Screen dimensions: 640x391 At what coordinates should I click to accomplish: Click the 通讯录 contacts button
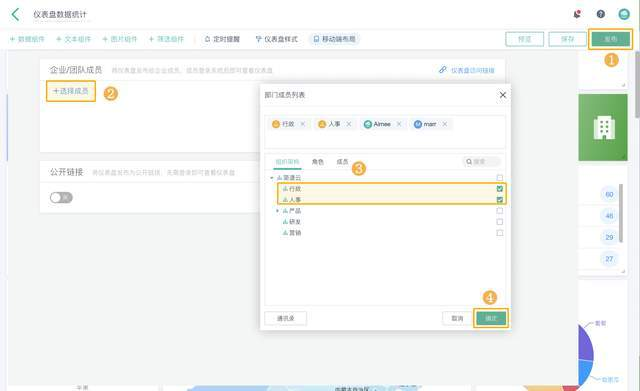pos(286,318)
